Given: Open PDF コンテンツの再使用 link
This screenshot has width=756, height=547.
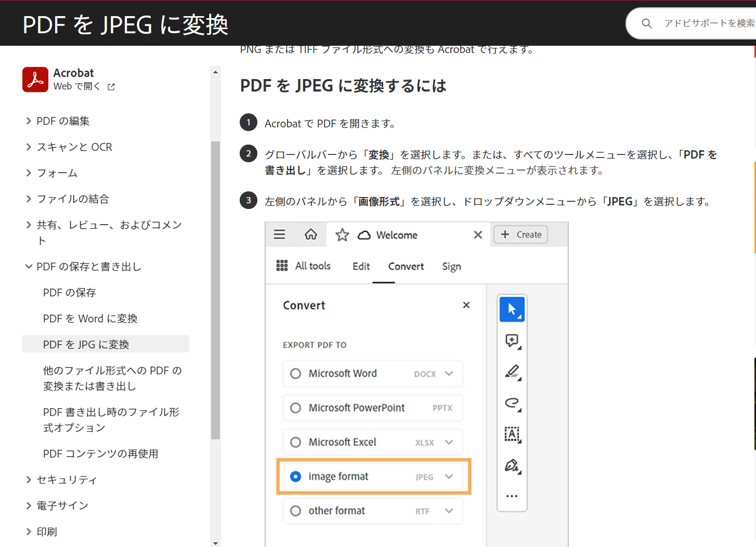Looking at the screenshot, I should click(101, 454).
